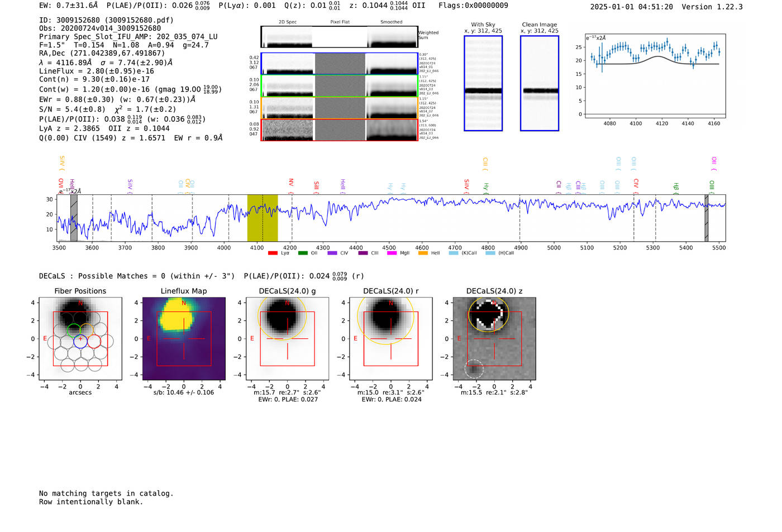Click 'No matching targets in catalog.' text

106,493
